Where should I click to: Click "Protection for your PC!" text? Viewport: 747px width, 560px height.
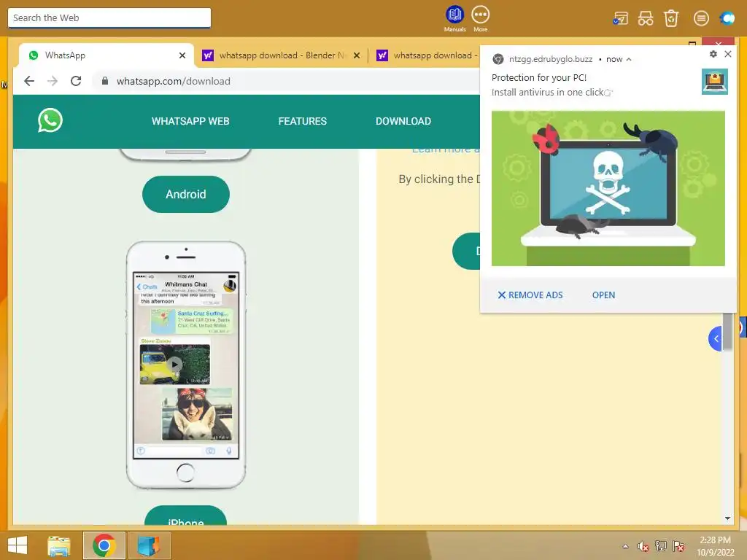tap(539, 77)
